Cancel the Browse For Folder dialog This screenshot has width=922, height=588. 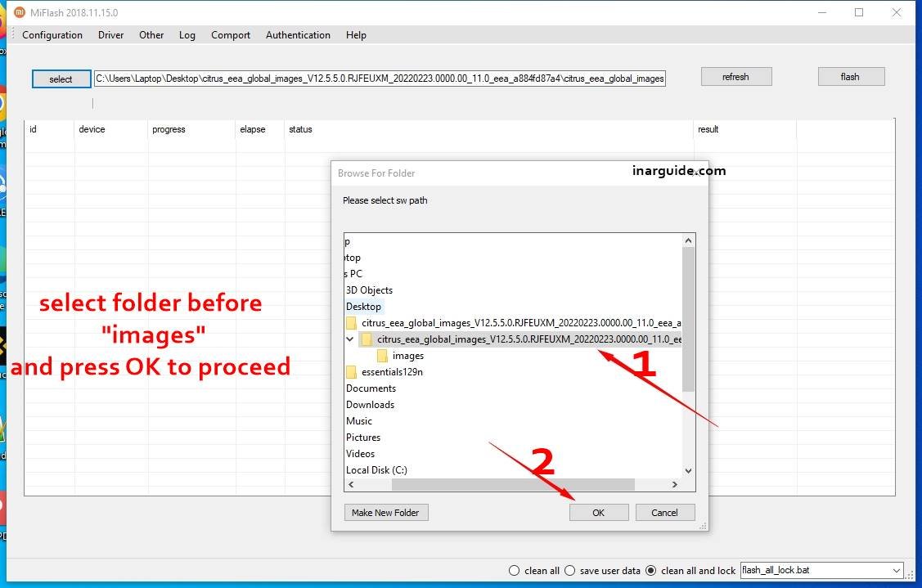(x=664, y=513)
